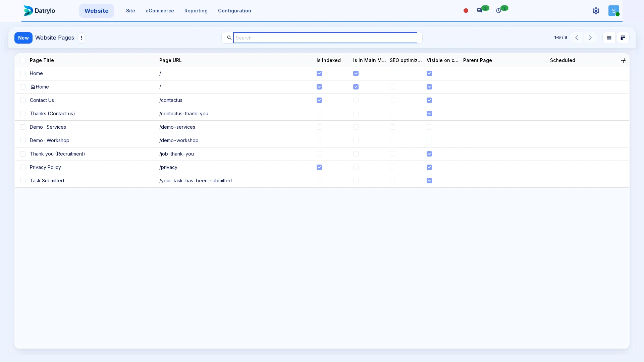Select all rows checkbox in header
The width and height of the screenshot is (644, 362).
tap(23, 61)
